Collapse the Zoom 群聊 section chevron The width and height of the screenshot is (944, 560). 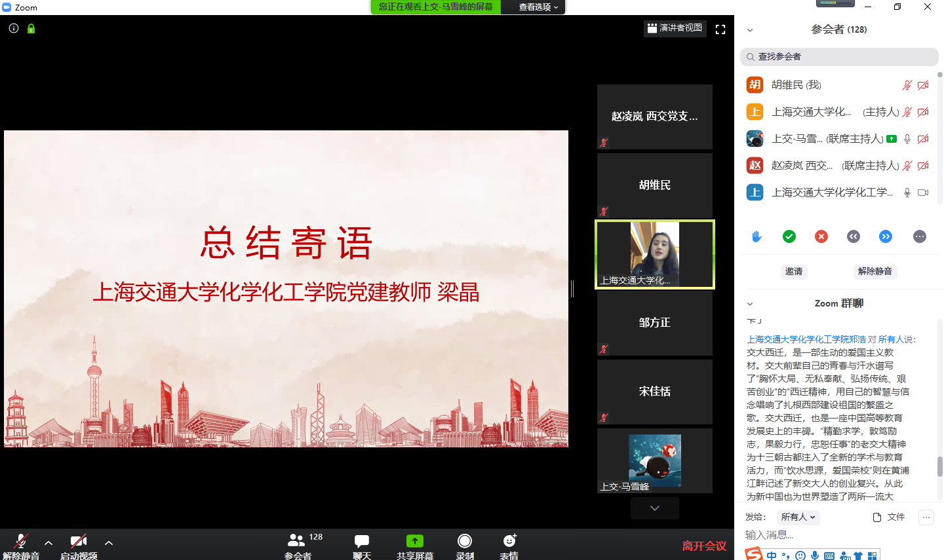pos(749,303)
